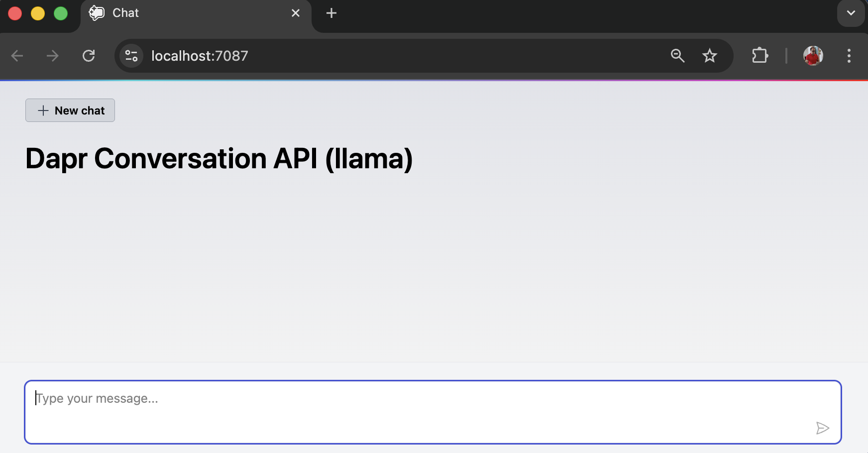View site information for localhost

click(131, 56)
